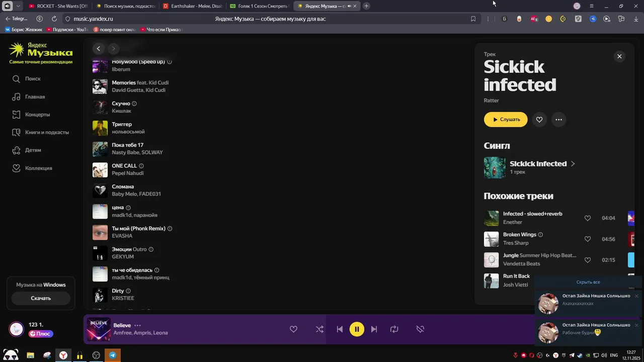
Task: Go back with the left arrow above the track list
Action: [99, 49]
